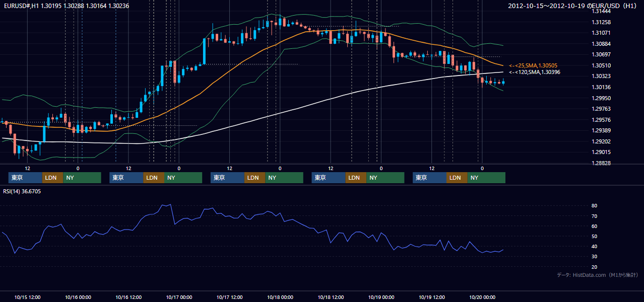Viewport: 644px width, 302px height.
Task: Click price axis value 1.30323
Action: pyautogui.click(x=601, y=77)
